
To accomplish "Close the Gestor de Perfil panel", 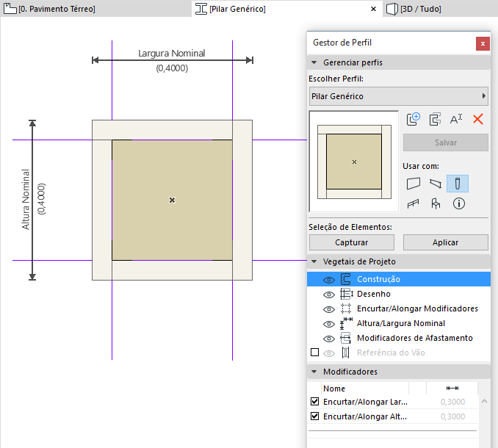I will point(483,43).
